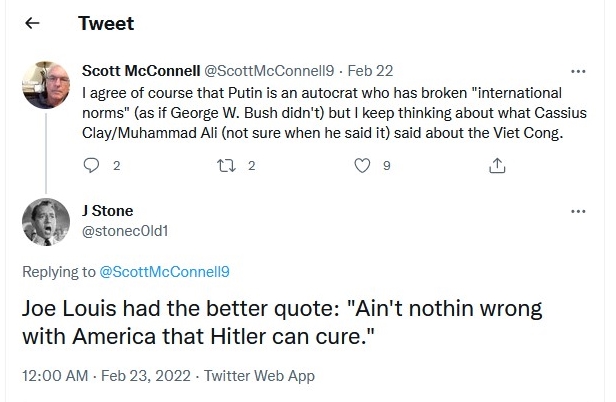This screenshot has height=402, width=616.
Task: Click the like count 9
Action: [x=387, y=166]
